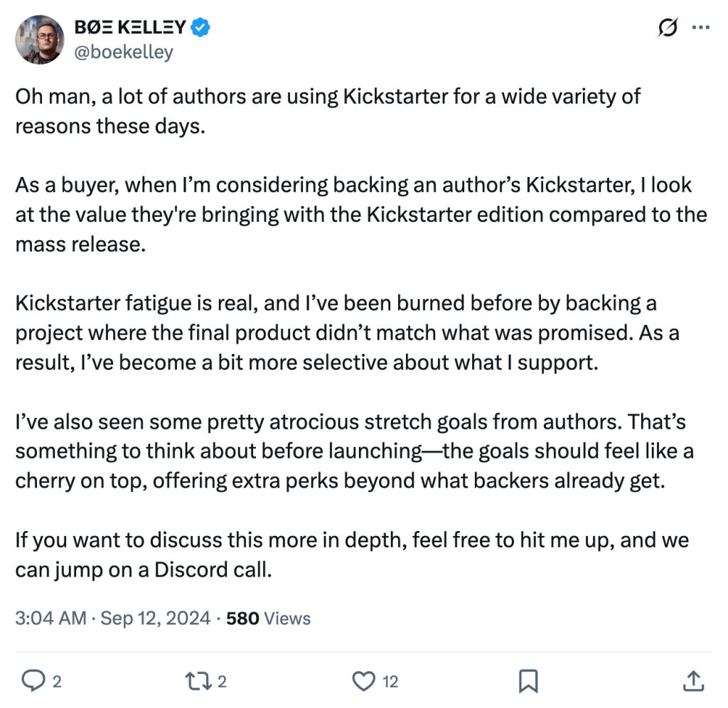Click the repost arrows icon
This screenshot has height=708, width=728.
pos(198,680)
